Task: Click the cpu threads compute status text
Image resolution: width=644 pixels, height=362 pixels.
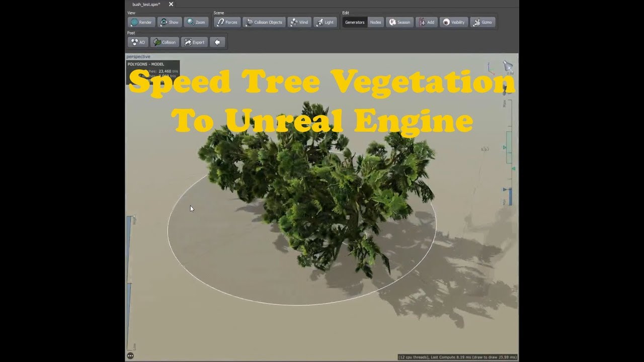Action: coord(458,357)
